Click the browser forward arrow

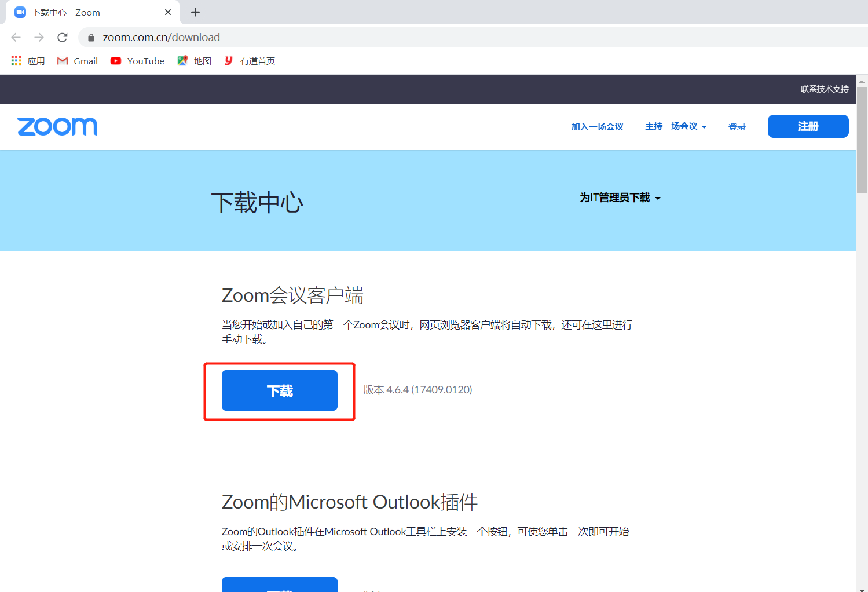tap(39, 38)
